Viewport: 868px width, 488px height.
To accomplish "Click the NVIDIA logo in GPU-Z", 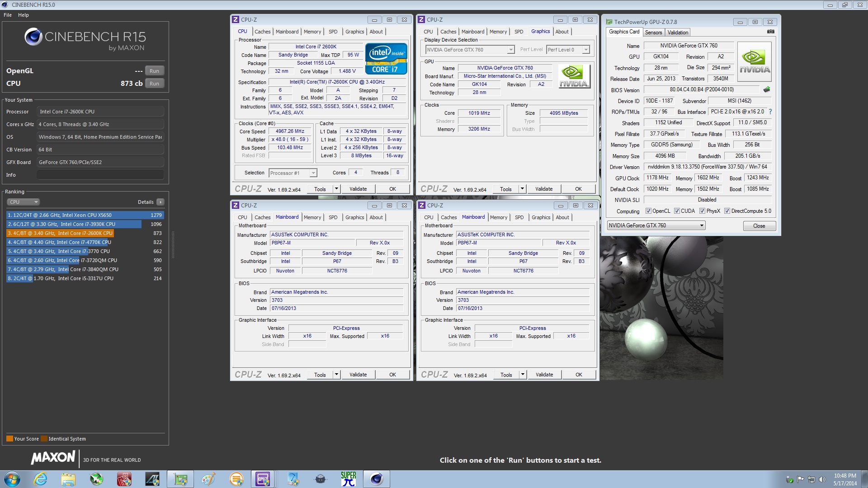I will coord(755,62).
